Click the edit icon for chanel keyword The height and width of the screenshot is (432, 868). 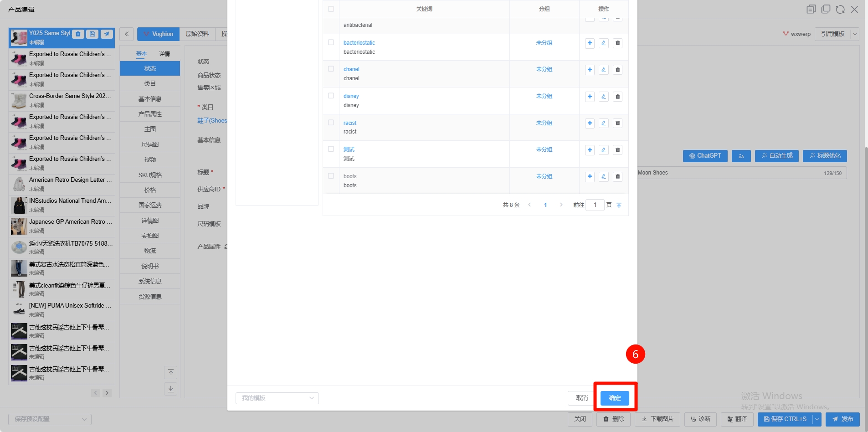pos(604,70)
